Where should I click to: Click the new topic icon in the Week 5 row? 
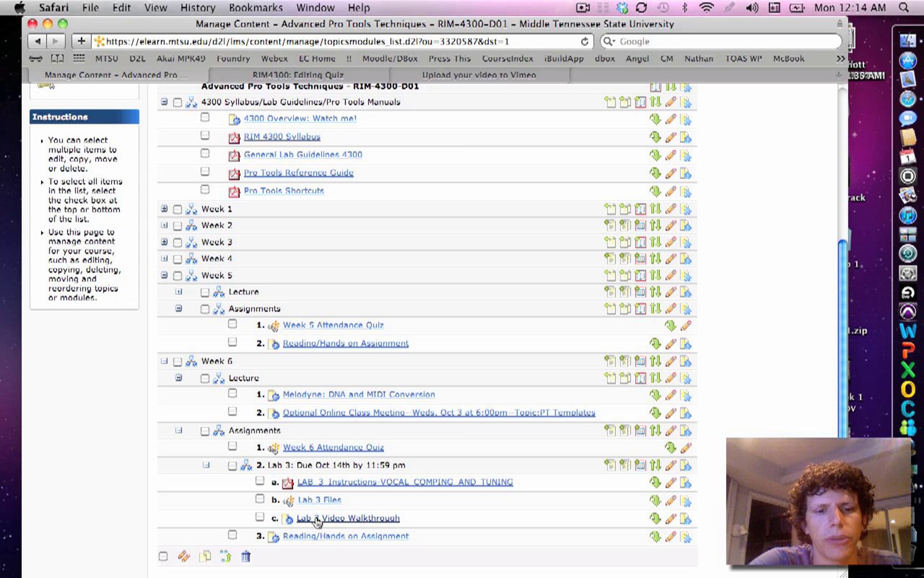pos(610,276)
